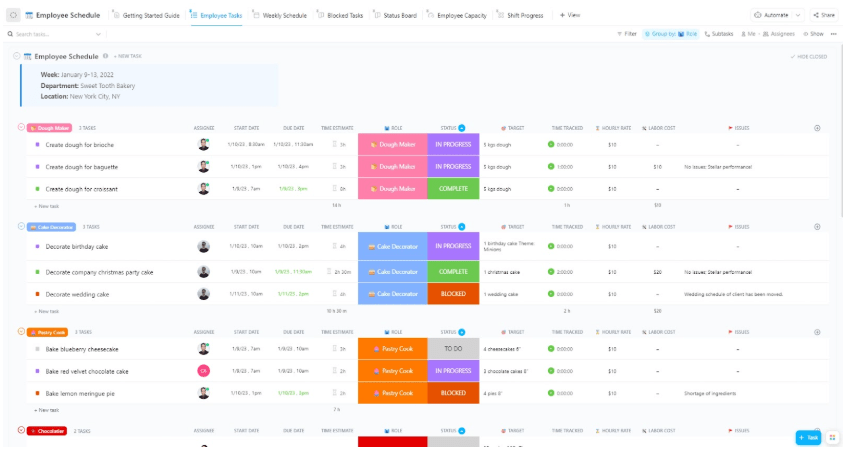
Task: Start time tracker for Decorate wedding cake
Action: [551, 294]
